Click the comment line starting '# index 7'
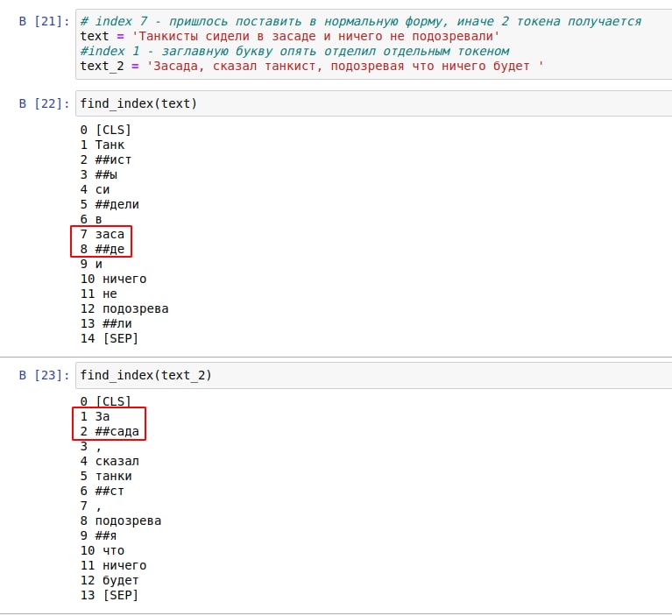 tap(361, 21)
